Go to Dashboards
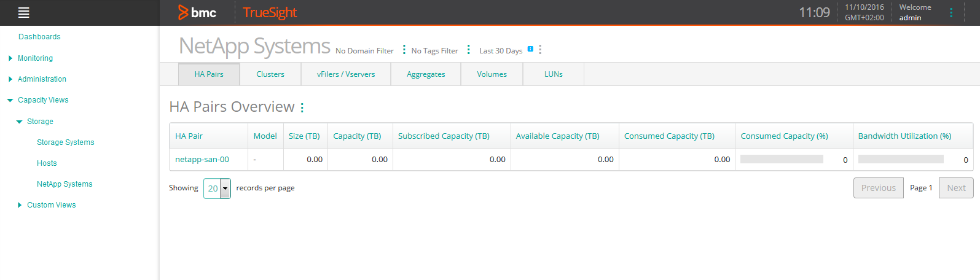The height and width of the screenshot is (280, 980). coord(39,37)
